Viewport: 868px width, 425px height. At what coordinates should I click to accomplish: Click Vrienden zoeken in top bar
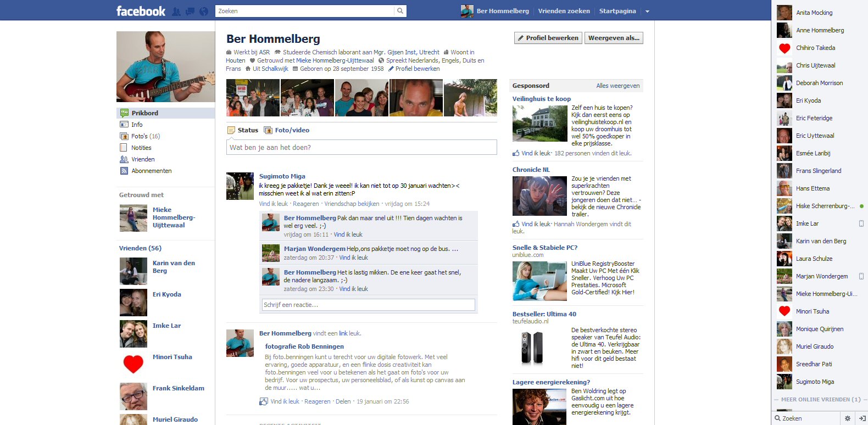coord(564,11)
